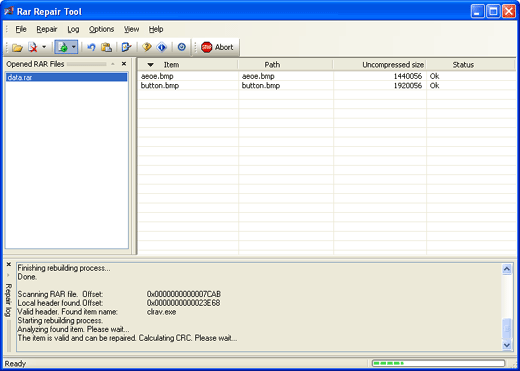Open the View menu
Screen dimensions: 520x371
(x=131, y=29)
